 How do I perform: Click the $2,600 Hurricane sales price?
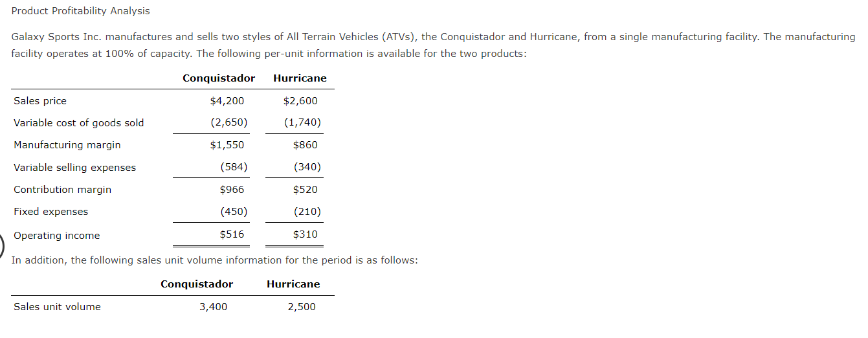tap(300, 101)
